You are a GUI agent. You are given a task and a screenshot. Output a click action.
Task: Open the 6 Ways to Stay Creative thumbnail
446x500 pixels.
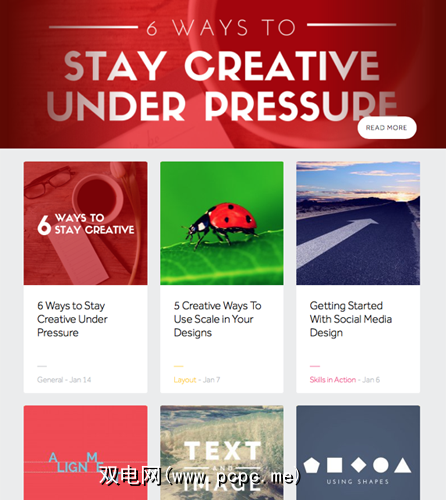pyautogui.click(x=85, y=223)
